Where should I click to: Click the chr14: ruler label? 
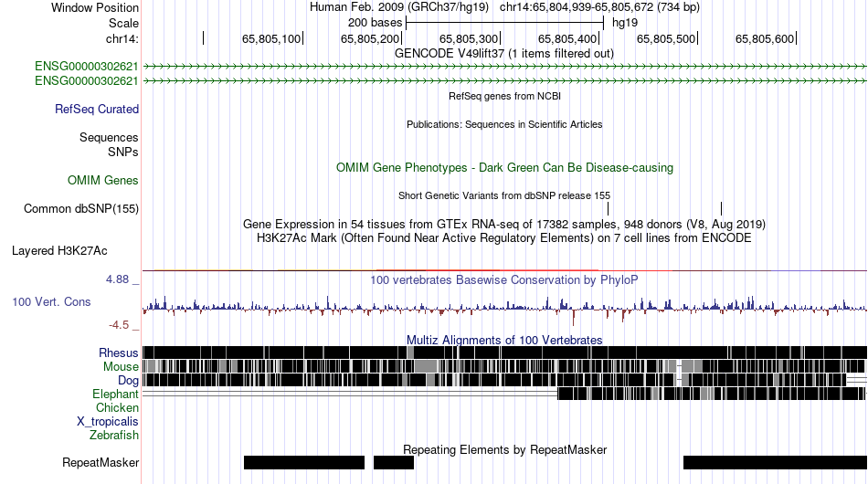(x=122, y=38)
